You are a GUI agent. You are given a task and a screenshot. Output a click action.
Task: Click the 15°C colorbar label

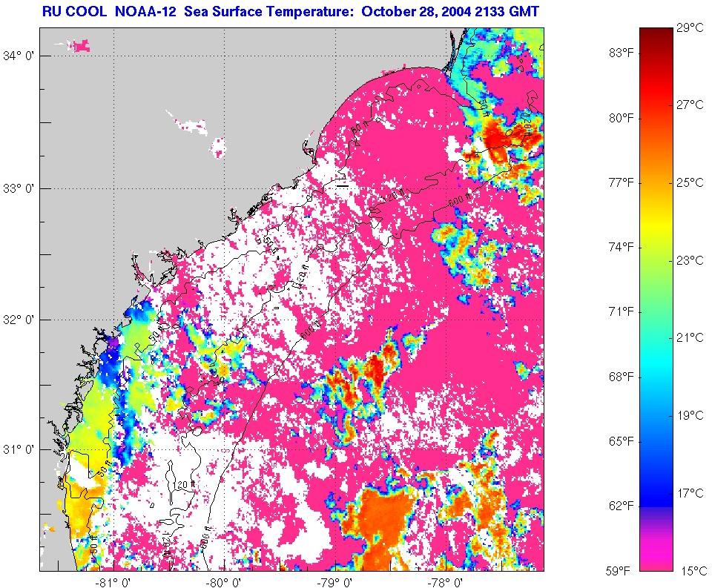click(694, 571)
